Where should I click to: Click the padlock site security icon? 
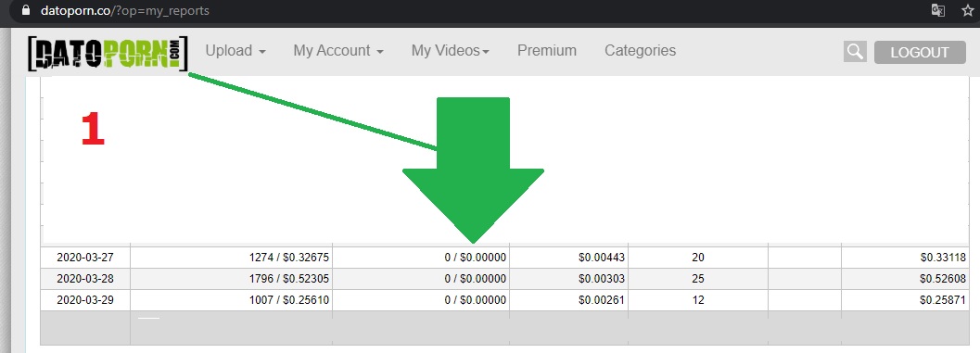[26, 10]
